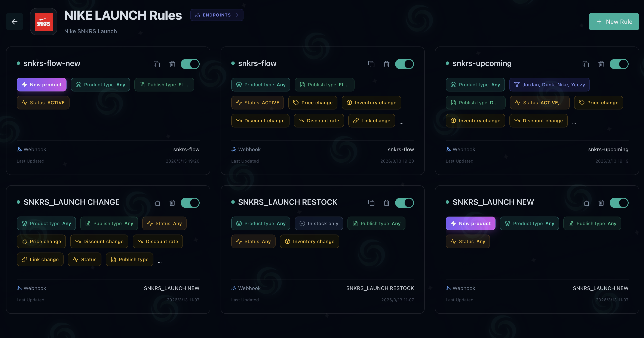Create a New Rule
This screenshot has height=338, width=644.
tap(614, 22)
